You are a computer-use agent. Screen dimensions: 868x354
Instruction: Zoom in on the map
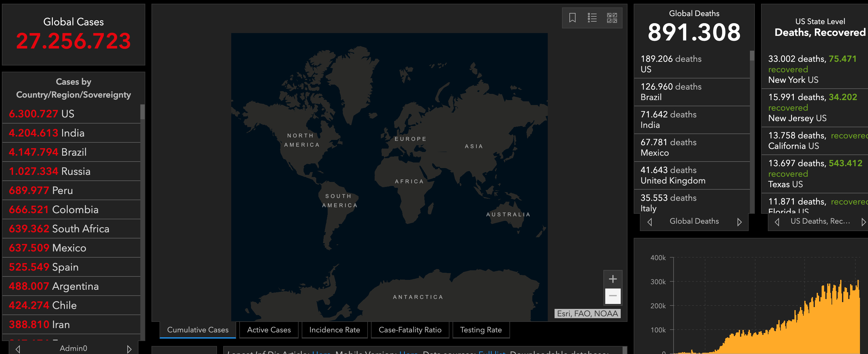pos(613,279)
